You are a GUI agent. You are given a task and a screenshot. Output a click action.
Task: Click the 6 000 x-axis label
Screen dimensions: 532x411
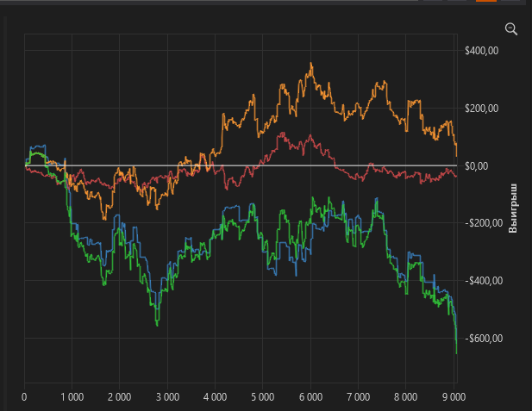point(310,396)
